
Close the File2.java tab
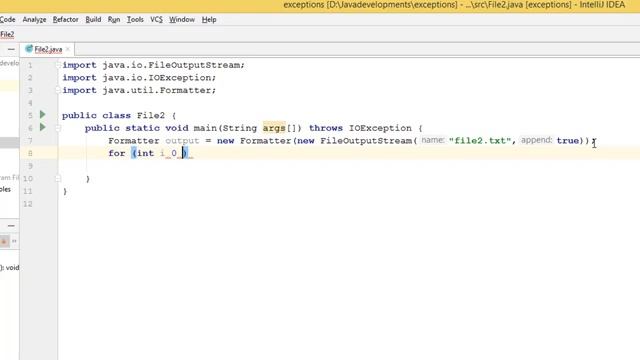click(68, 49)
